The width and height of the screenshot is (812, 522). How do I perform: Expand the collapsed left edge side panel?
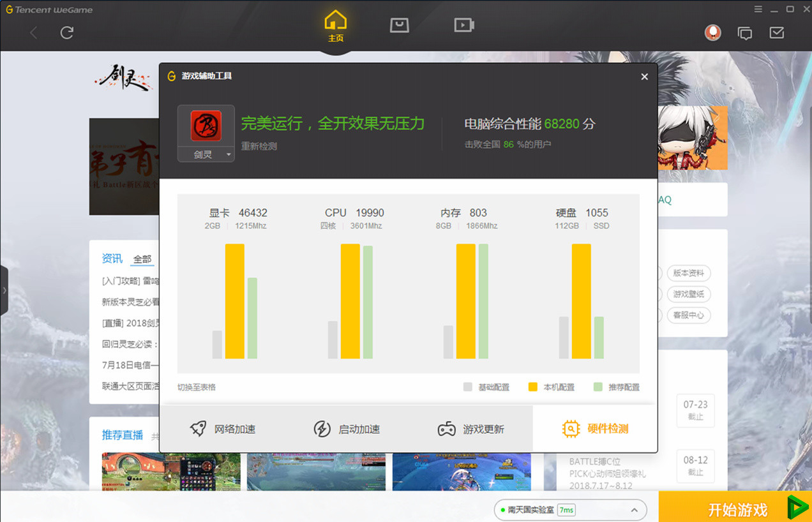pyautogui.click(x=5, y=289)
